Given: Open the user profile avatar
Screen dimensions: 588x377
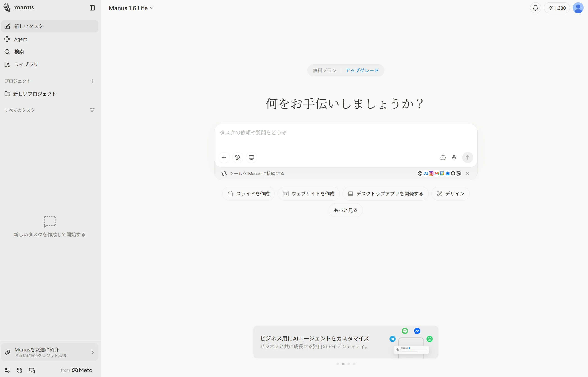Looking at the screenshot, I should pos(578,8).
